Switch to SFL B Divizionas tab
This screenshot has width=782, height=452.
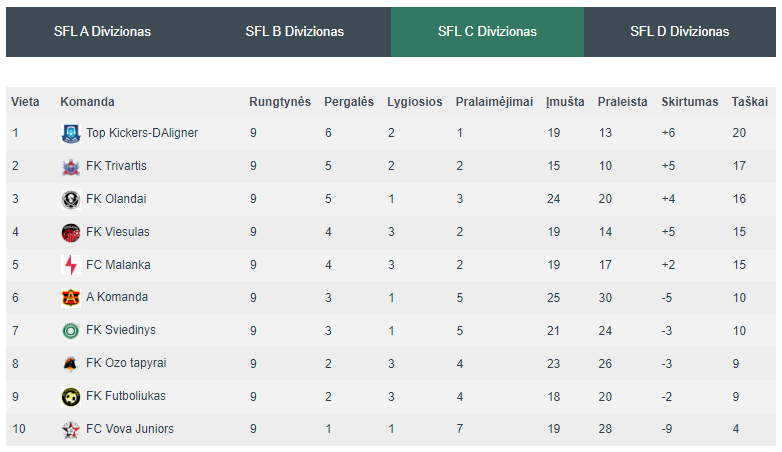[295, 31]
